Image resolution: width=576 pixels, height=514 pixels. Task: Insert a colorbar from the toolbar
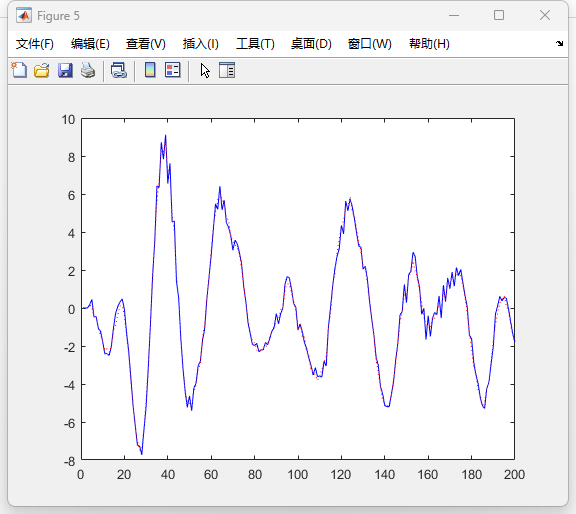[x=150, y=70]
